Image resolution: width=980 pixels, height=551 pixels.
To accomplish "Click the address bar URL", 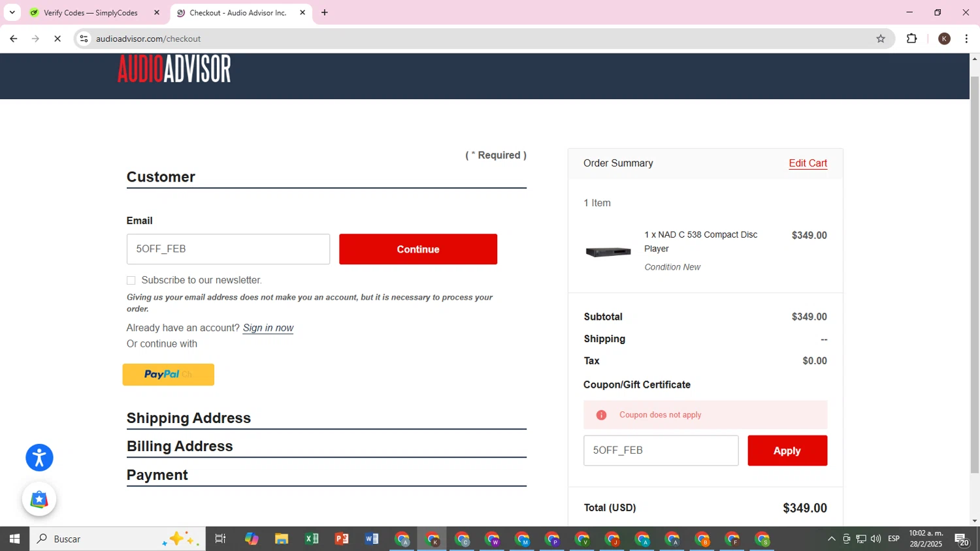I will click(148, 39).
